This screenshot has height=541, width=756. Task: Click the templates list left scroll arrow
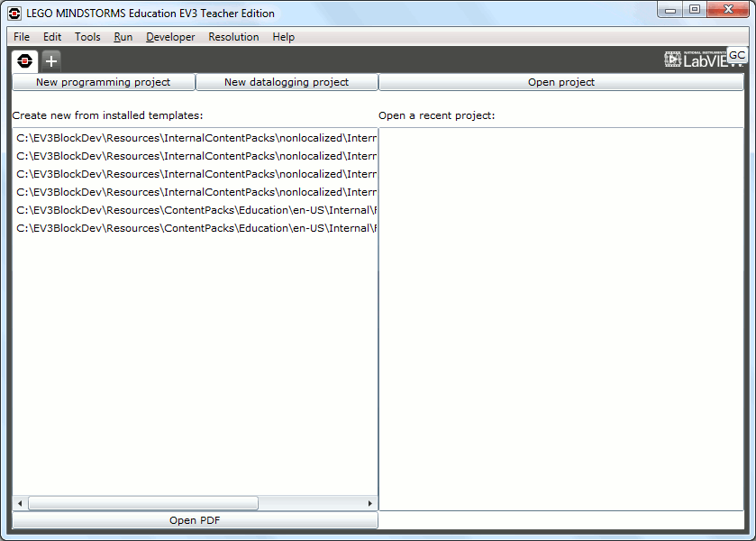click(x=20, y=503)
